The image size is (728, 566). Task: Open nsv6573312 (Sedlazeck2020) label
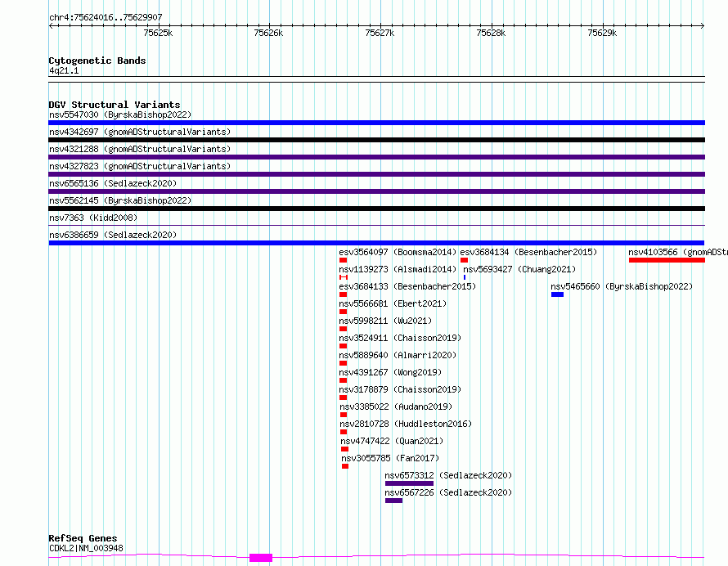click(448, 475)
